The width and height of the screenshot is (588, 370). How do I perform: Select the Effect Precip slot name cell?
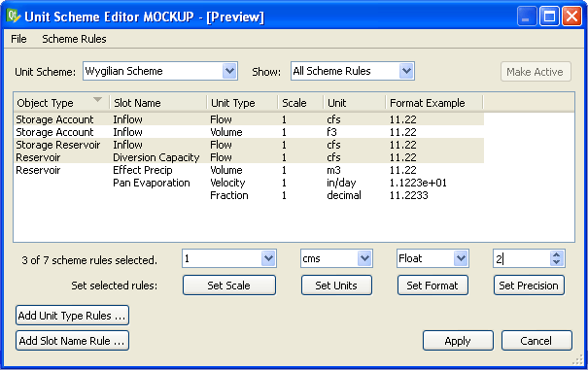pyautogui.click(x=143, y=170)
